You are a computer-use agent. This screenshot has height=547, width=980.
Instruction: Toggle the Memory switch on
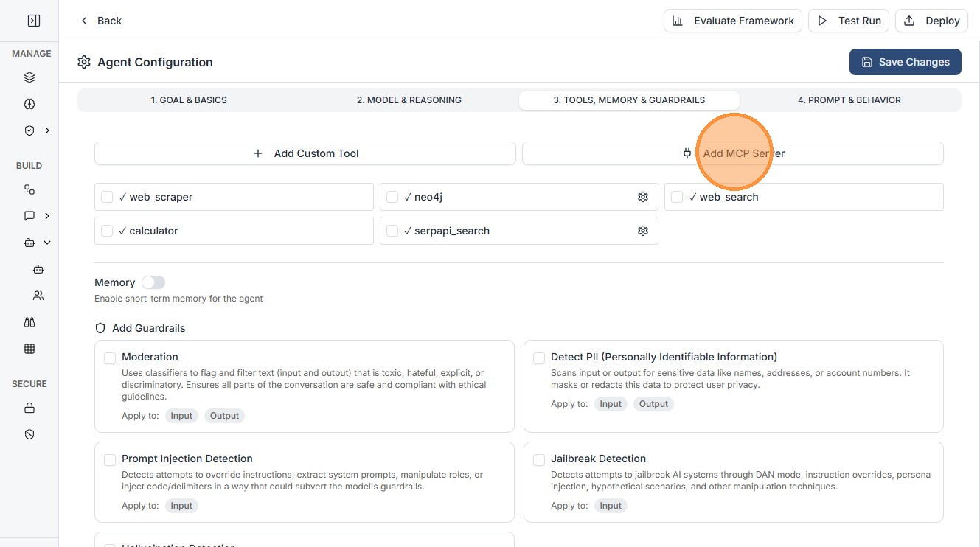click(153, 282)
